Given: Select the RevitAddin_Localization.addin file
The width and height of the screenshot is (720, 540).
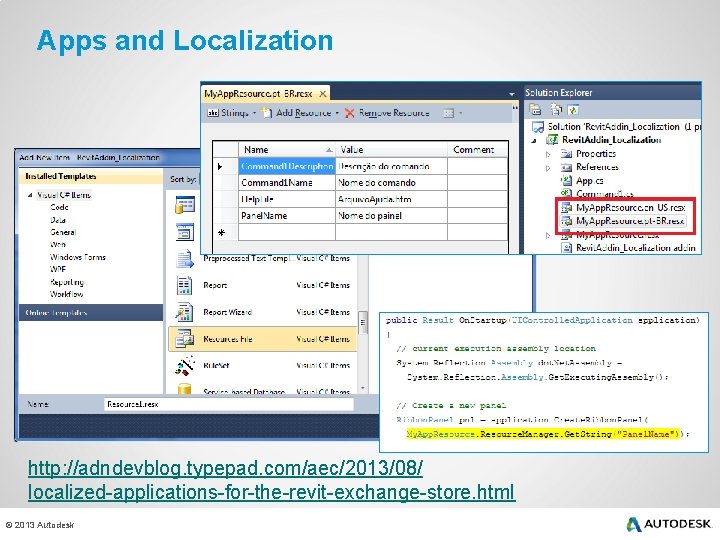Looking at the screenshot, I should click(636, 248).
